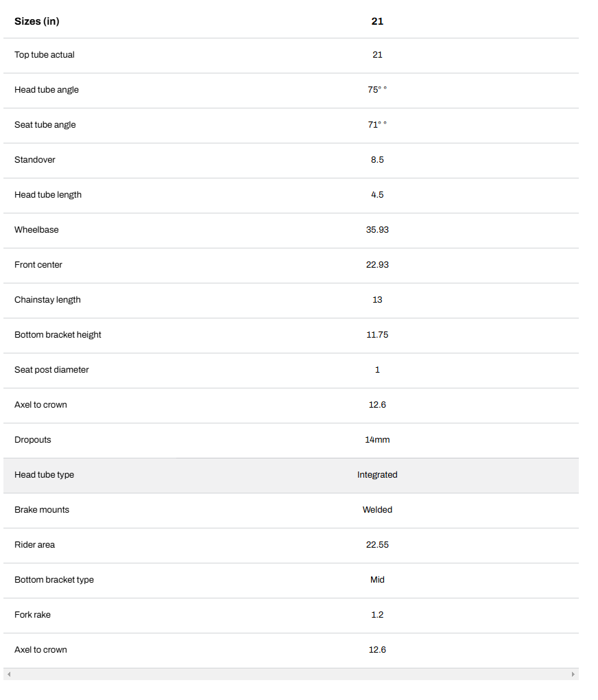The width and height of the screenshot is (598, 700).
Task: Select the Front center row label
Action: pyautogui.click(x=38, y=265)
